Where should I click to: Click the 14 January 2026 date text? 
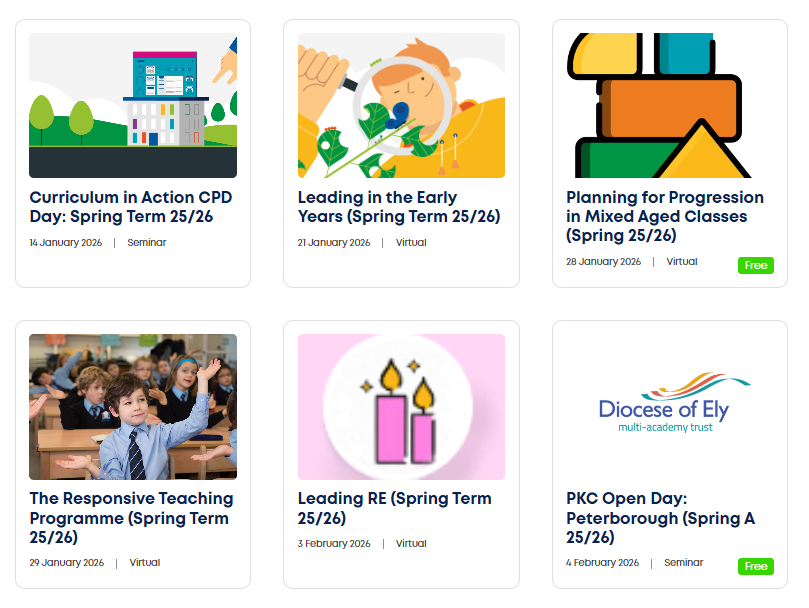tap(66, 243)
